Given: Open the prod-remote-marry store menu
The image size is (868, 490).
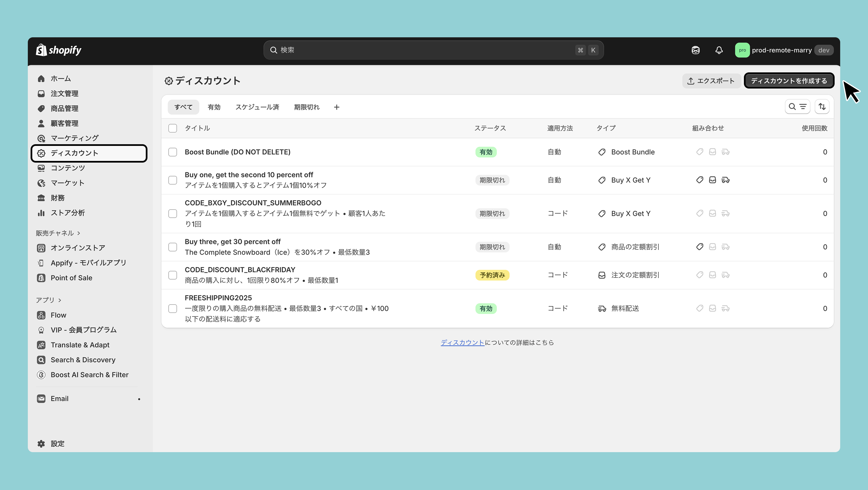Looking at the screenshot, I should 784,50.
